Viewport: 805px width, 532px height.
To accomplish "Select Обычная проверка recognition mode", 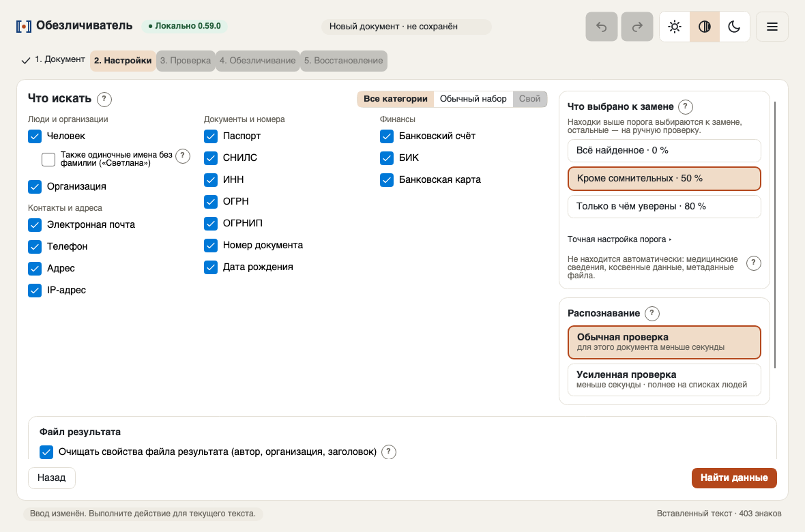I will click(664, 342).
